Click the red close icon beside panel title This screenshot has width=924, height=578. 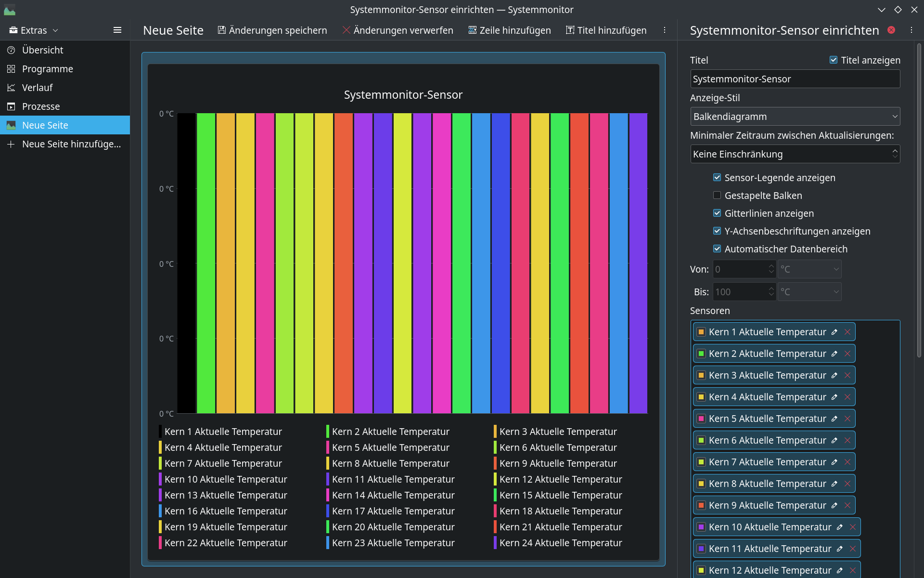pos(891,30)
